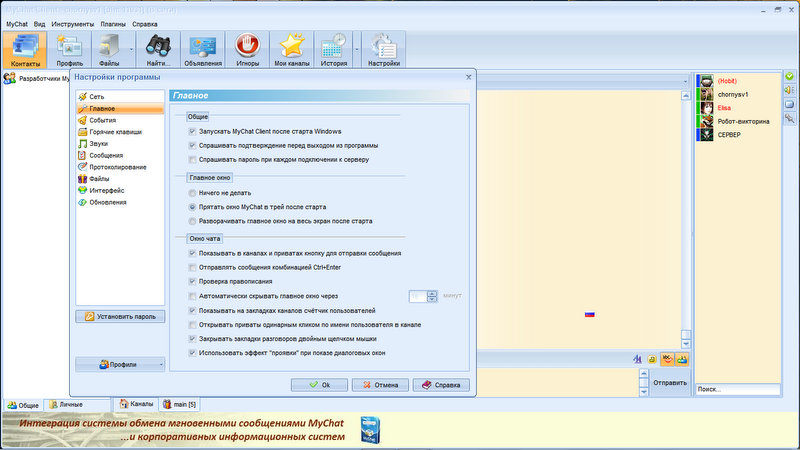The height and width of the screenshot is (450, 800).
Task: Click Робот-викторина avatar in user list
Action: pos(706,121)
